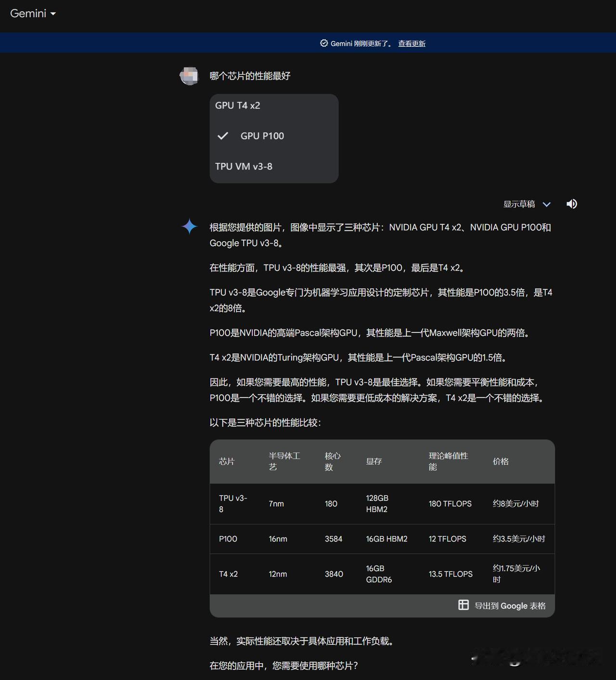Click the Gemini 刚刚更新了 notice text
The height and width of the screenshot is (680, 616).
pos(361,43)
